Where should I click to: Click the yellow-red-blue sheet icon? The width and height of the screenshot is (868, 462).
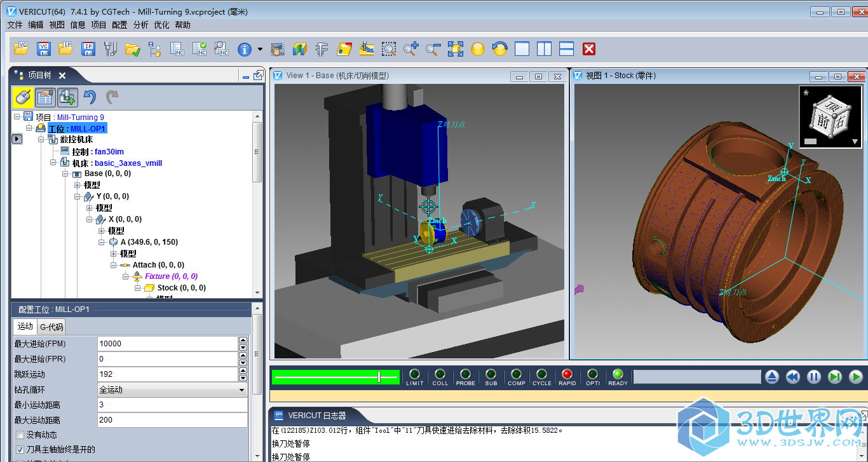(344, 48)
